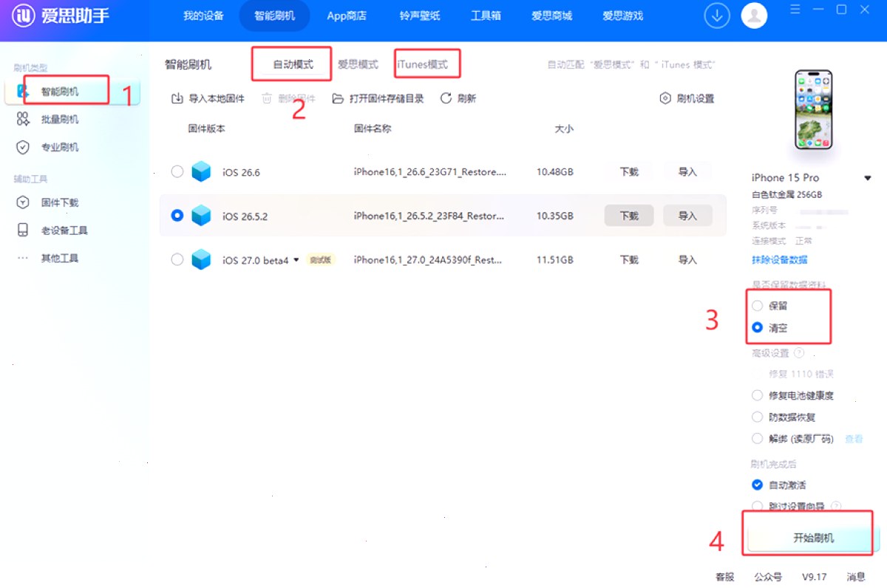Click the 固件下载 sidebar icon

pos(24,202)
